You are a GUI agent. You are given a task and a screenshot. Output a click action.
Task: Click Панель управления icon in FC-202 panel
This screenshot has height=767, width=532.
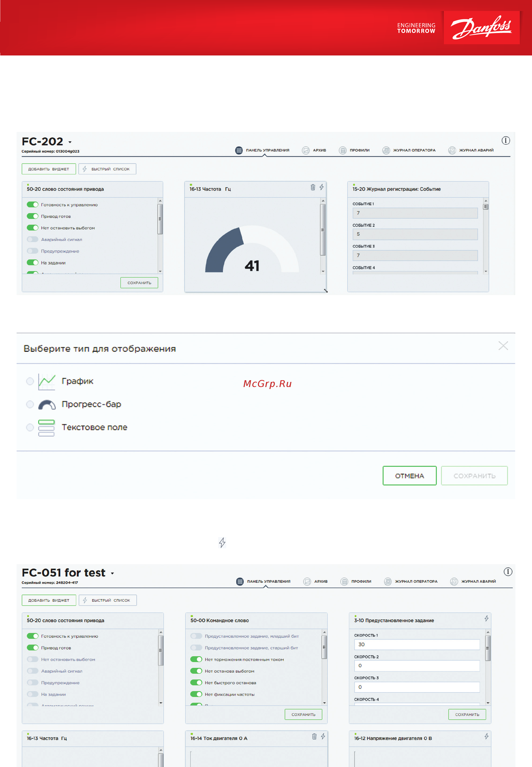coord(239,151)
